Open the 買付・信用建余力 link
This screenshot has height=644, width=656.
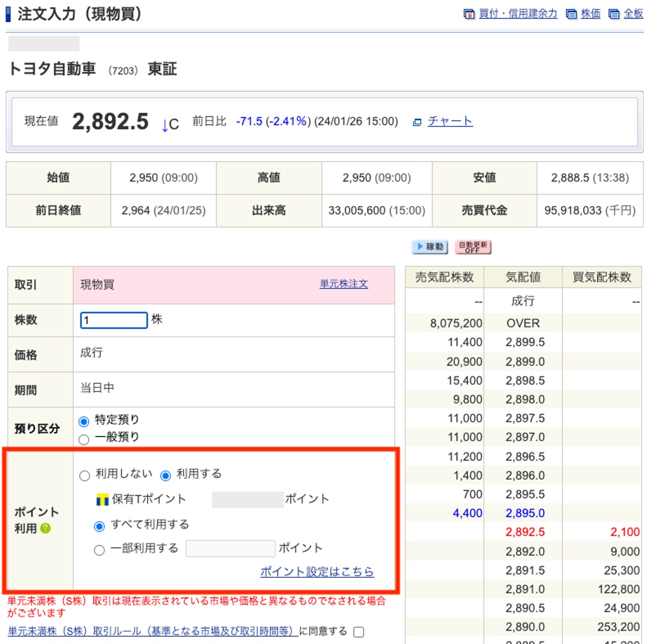click(518, 14)
